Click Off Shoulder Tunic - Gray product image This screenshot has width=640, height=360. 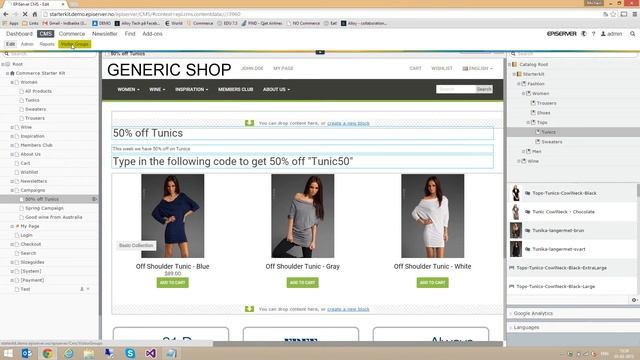tap(302, 216)
